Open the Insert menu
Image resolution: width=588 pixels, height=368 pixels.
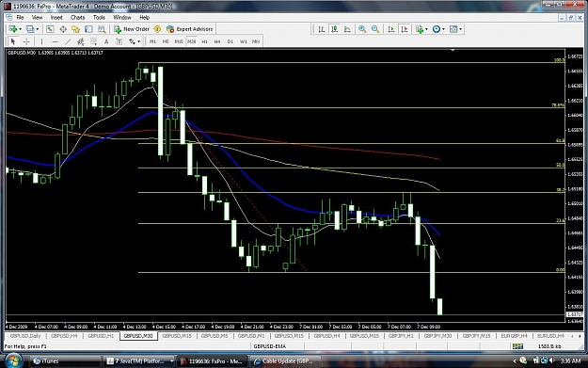[x=56, y=17]
